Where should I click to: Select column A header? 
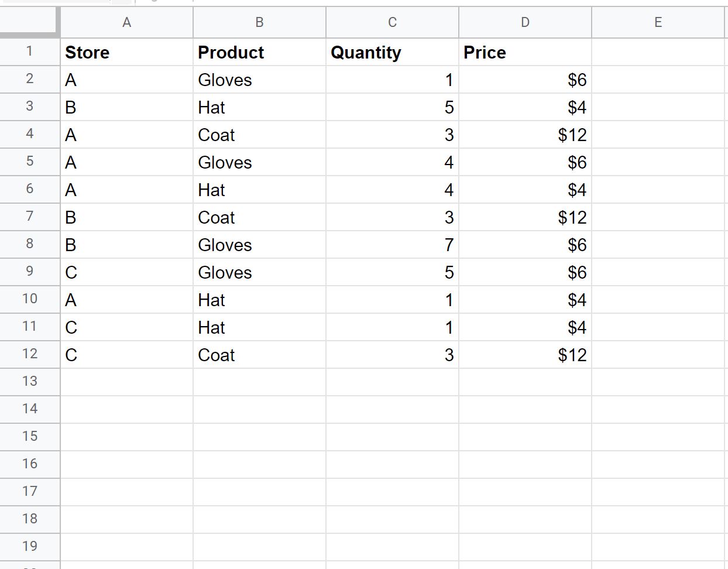(126, 23)
